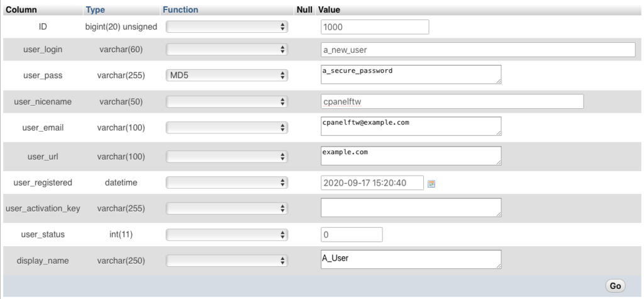The image size is (644, 299).
Task: Open the Function dropdown for ID row
Action: (x=226, y=27)
